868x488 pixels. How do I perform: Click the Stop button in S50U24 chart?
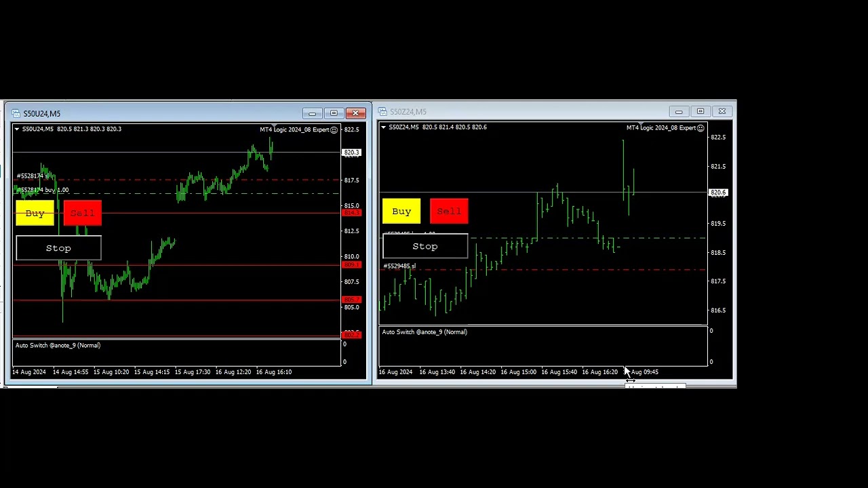coord(58,248)
